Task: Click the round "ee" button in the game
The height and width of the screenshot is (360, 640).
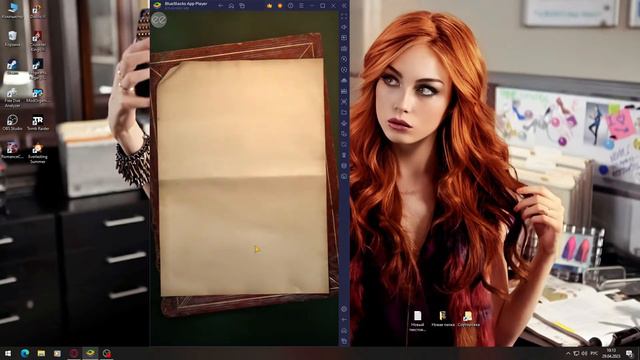Action: pyautogui.click(x=159, y=20)
